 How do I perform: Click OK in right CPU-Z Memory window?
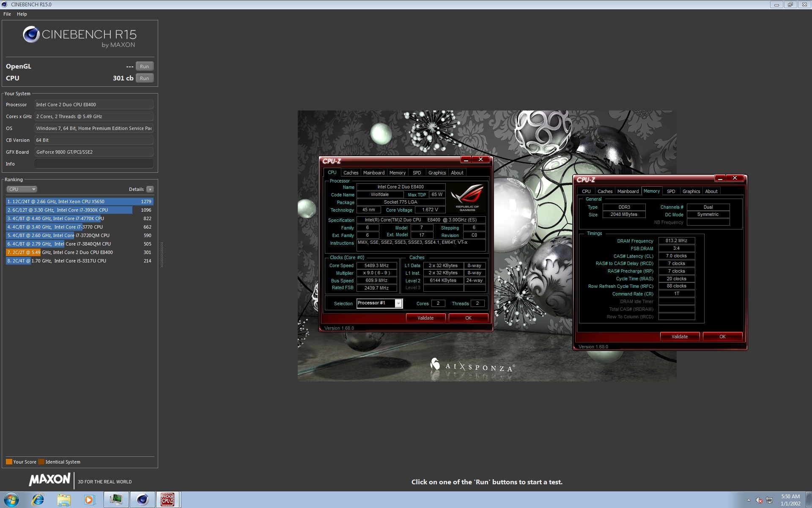722,337
